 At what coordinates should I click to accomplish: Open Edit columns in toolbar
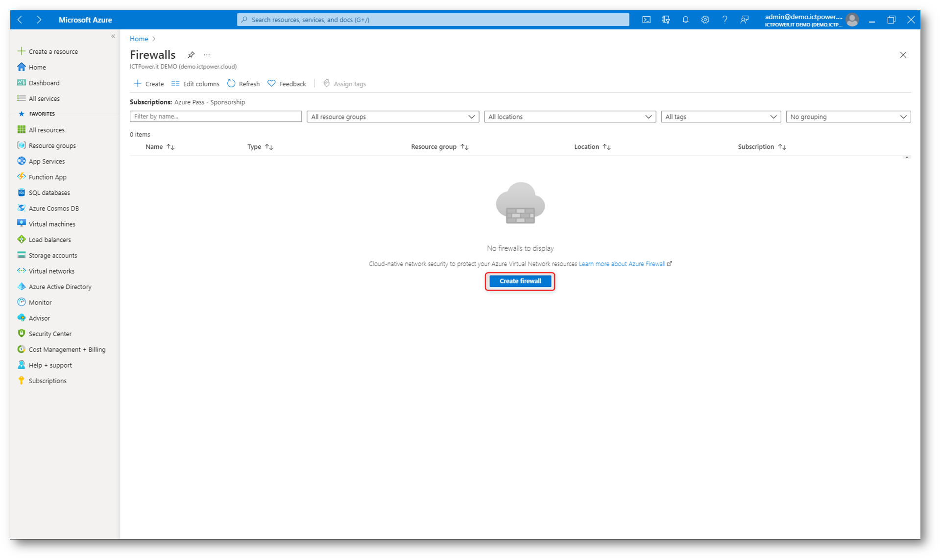tap(195, 84)
